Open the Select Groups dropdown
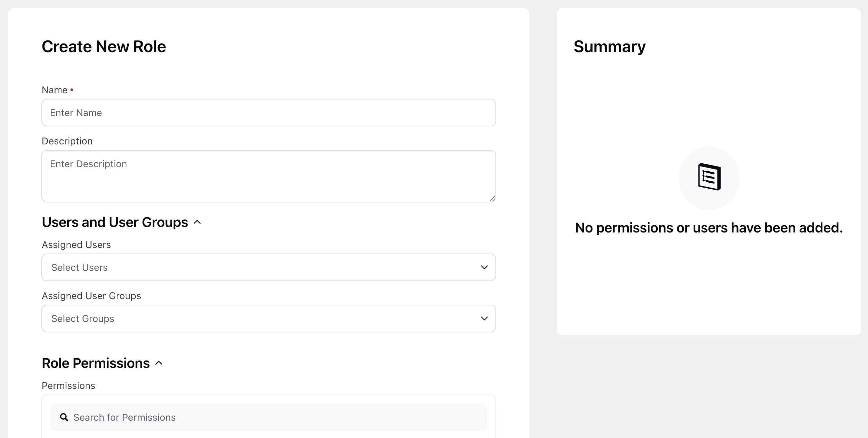This screenshot has width=868, height=438. (269, 318)
